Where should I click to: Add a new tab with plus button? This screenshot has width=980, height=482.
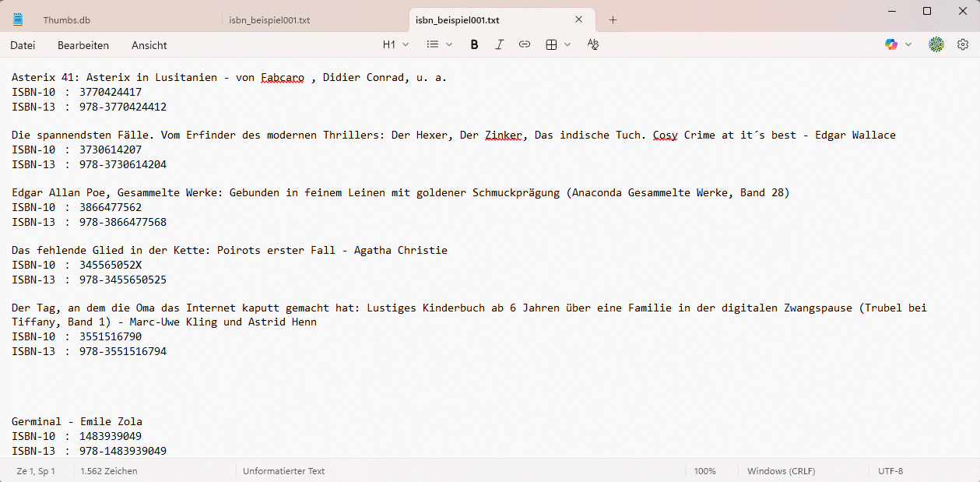pyautogui.click(x=613, y=20)
